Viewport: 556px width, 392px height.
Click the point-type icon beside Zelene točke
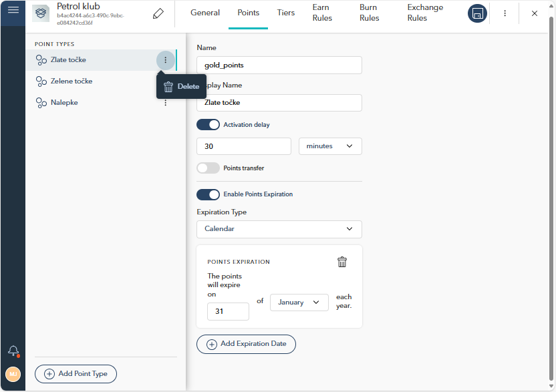point(41,81)
